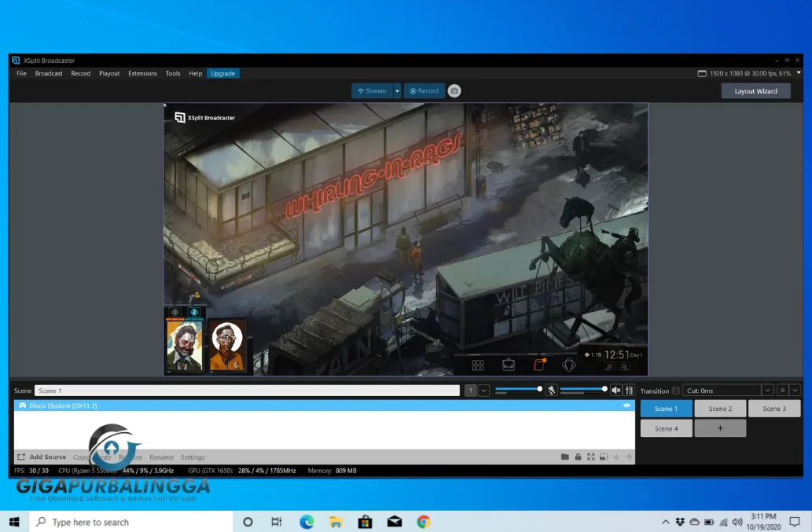Open source Settings in the sources toolbar
The width and height of the screenshot is (812, 532).
click(x=193, y=457)
